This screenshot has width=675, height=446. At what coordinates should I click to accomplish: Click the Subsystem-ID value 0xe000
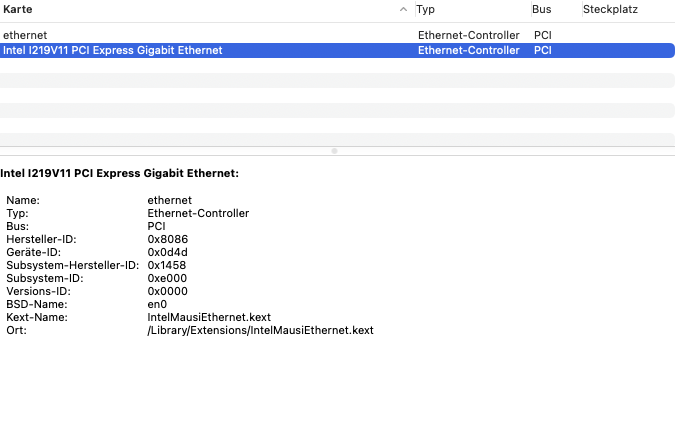(167, 278)
